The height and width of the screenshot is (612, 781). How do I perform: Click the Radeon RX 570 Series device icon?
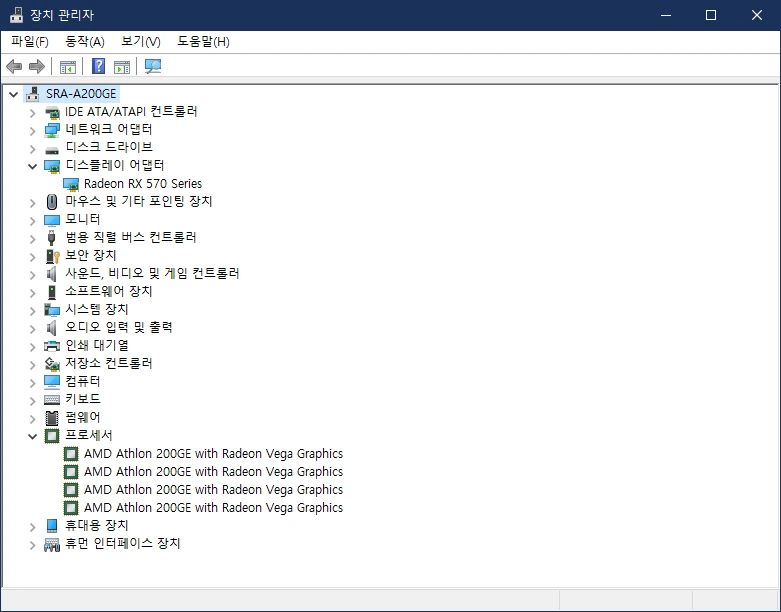pos(71,184)
